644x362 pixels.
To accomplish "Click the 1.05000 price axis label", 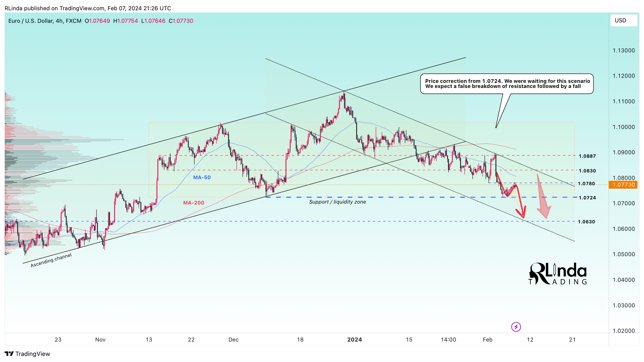I will pos(624,254).
